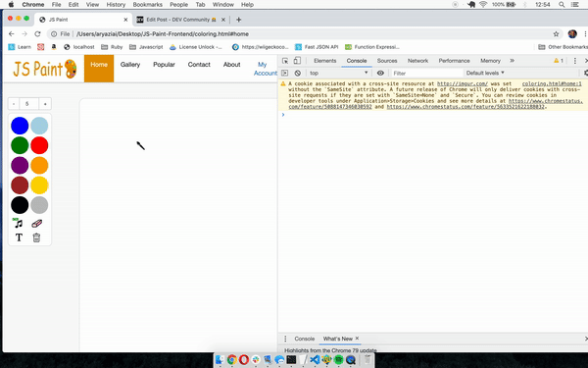Screen dimensions: 588x368
Task: Open Terminal from the Dock
Action: 291,360
